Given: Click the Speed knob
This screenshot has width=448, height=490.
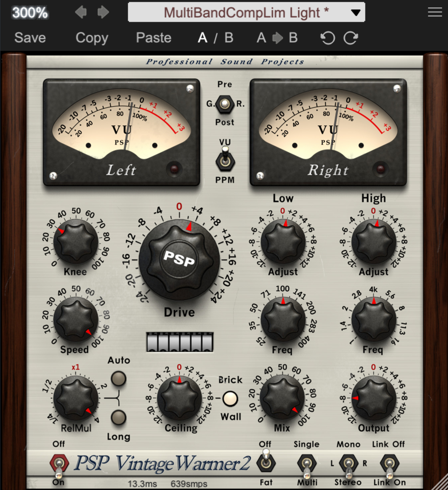Looking at the screenshot, I should pyautogui.click(x=76, y=319).
